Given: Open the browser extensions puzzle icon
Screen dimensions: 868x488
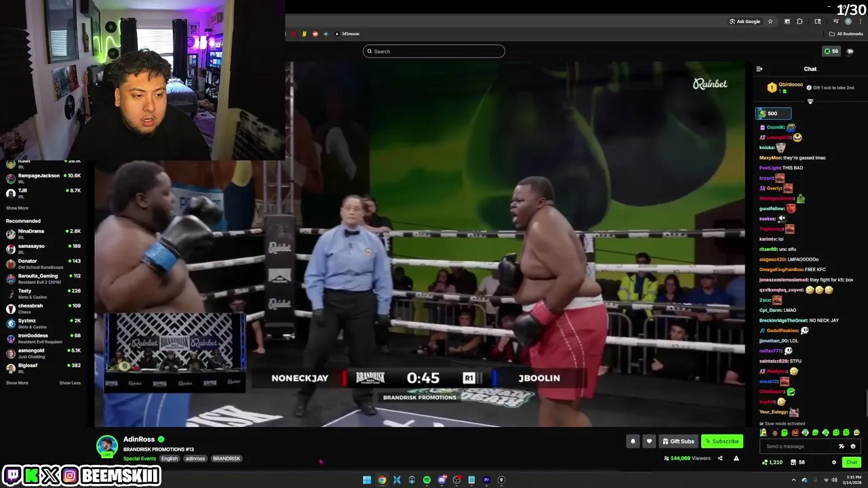Looking at the screenshot, I should click(x=800, y=21).
